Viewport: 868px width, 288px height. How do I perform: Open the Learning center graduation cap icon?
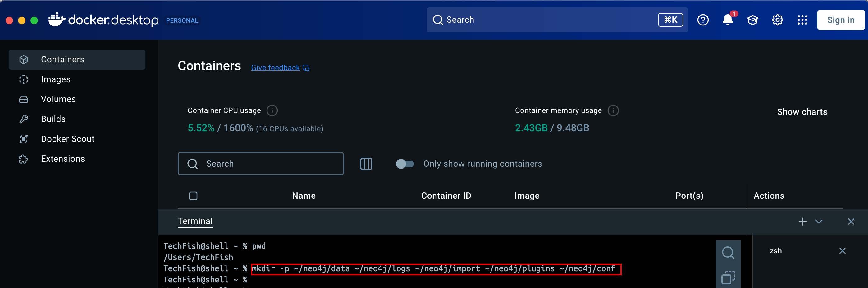(752, 20)
